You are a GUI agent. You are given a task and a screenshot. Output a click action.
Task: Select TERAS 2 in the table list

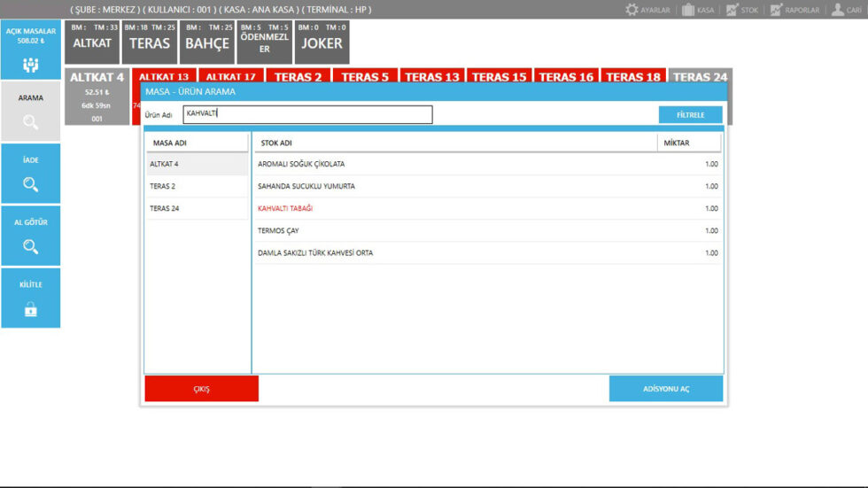point(197,186)
